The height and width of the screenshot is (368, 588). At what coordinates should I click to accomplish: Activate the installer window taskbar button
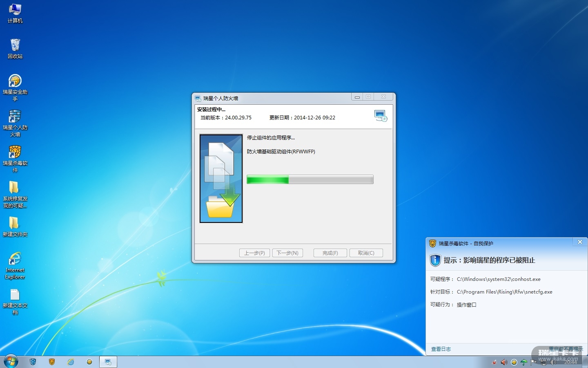(108, 362)
